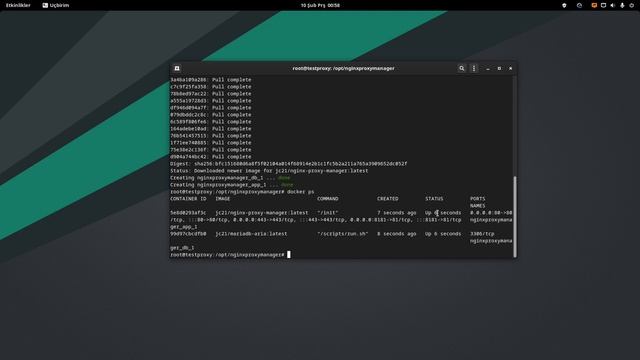Open the power menu icon
Screen dimensions: 640x360
pos(631,5)
